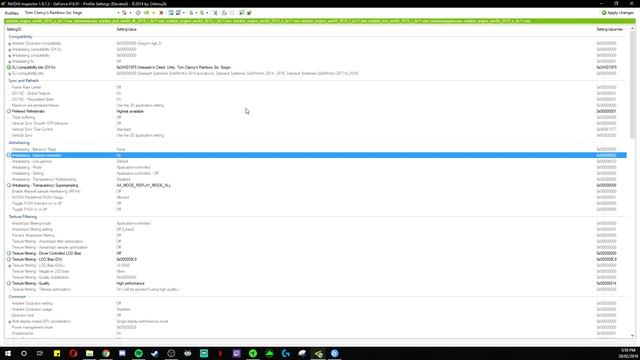Click the taskbar clock showing the date
The width and height of the screenshot is (640, 360).
628,353
